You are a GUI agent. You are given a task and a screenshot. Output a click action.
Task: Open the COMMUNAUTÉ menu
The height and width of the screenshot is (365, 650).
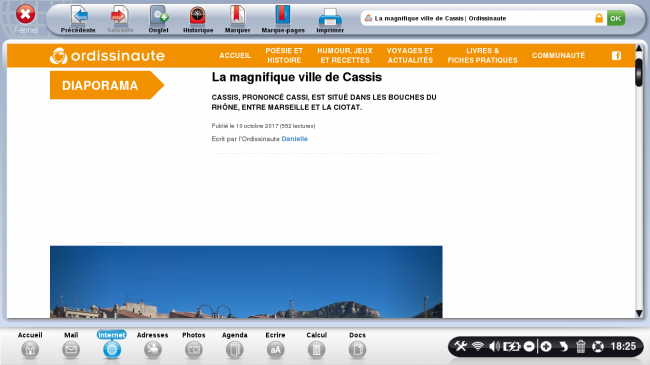coord(558,56)
